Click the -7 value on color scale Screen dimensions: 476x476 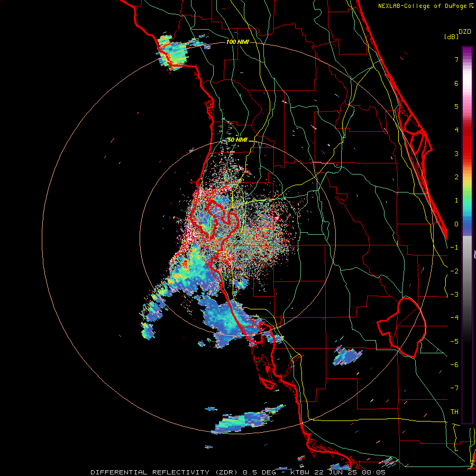click(x=454, y=388)
